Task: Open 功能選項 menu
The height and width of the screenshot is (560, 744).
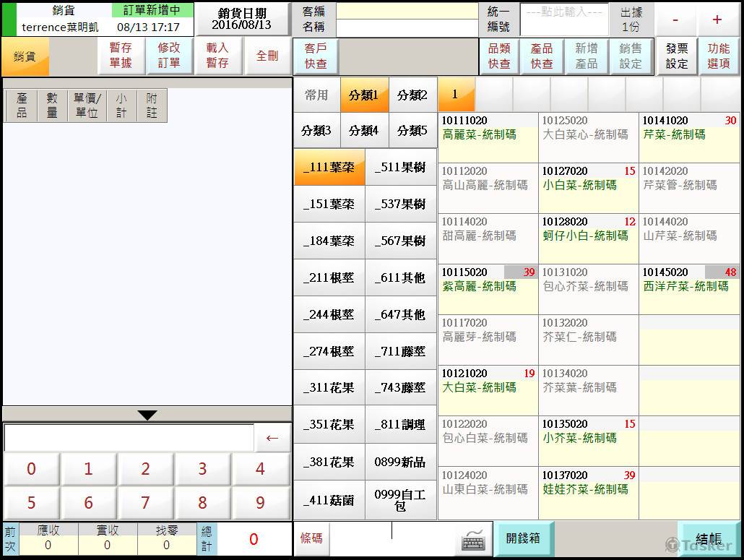Action: (719, 56)
